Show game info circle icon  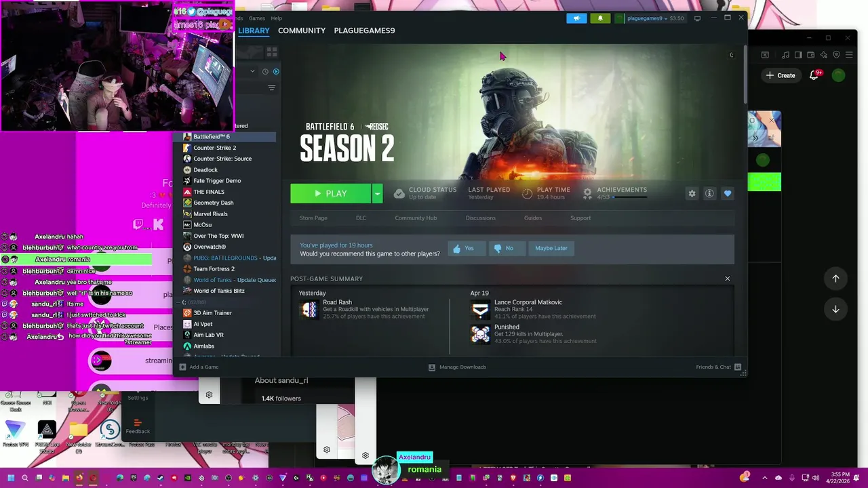[709, 193]
